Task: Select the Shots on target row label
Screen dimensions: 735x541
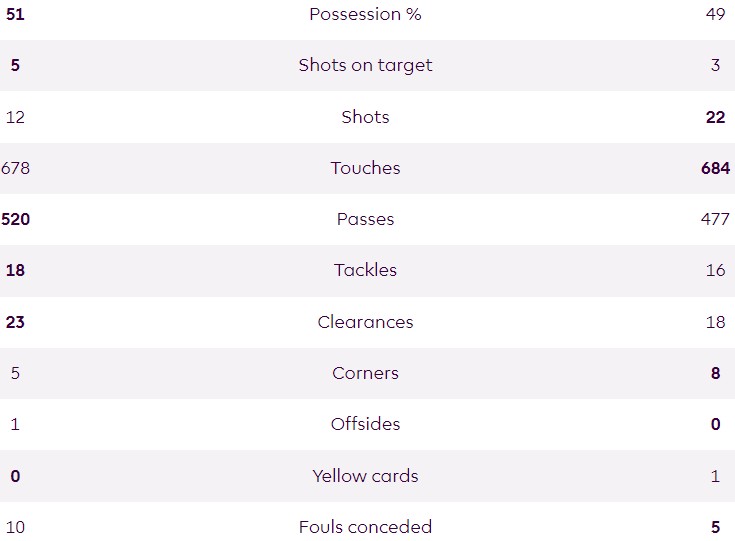Action: (x=365, y=65)
